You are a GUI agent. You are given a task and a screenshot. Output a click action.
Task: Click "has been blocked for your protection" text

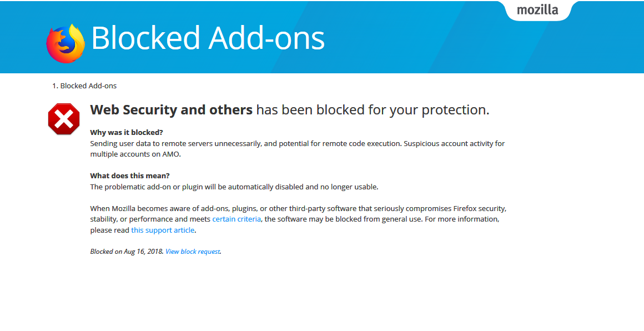[373, 110]
